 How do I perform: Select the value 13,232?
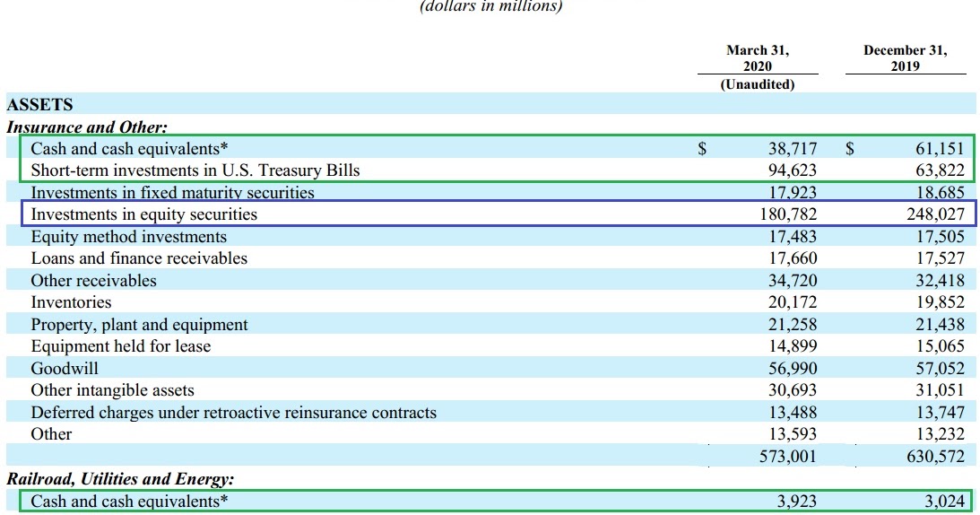(x=940, y=433)
